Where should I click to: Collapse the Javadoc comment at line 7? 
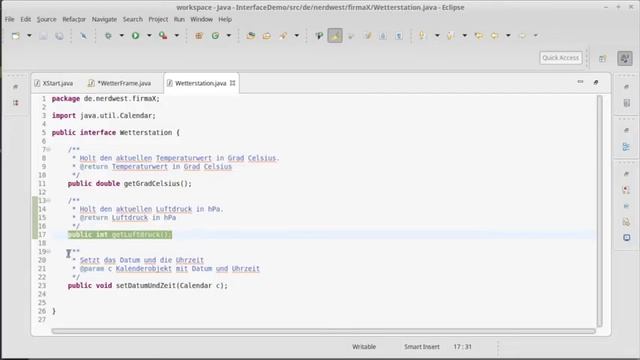click(48, 149)
